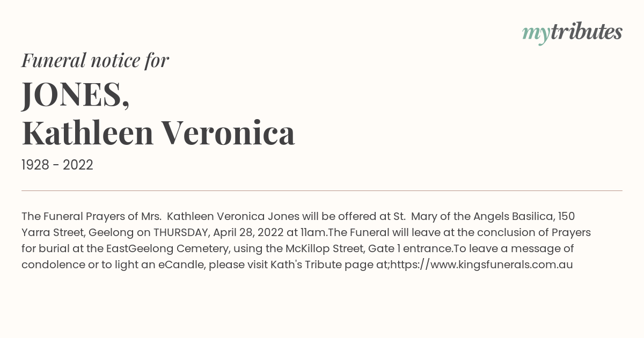
Task: Click the mytributes logo
Action: pos(572,33)
